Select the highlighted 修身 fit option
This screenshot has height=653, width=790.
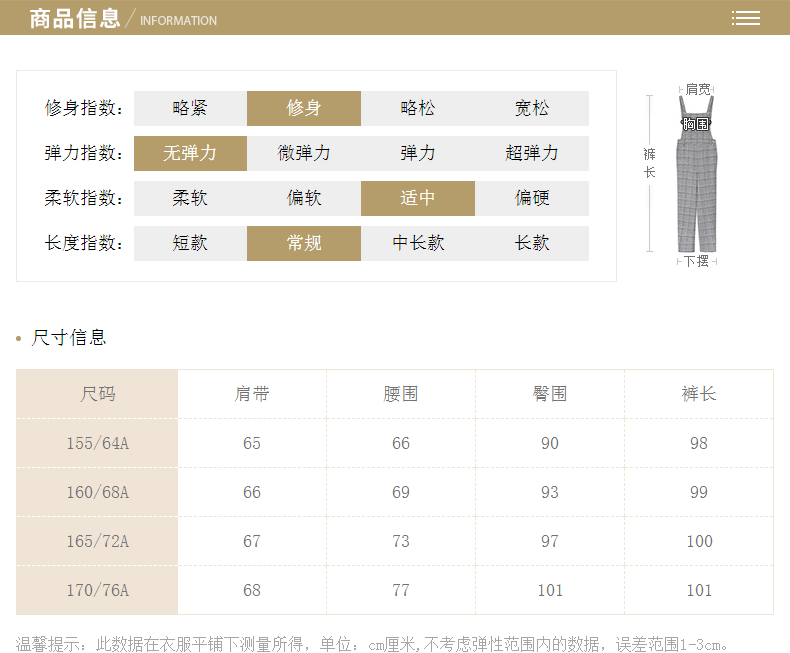pos(304,108)
